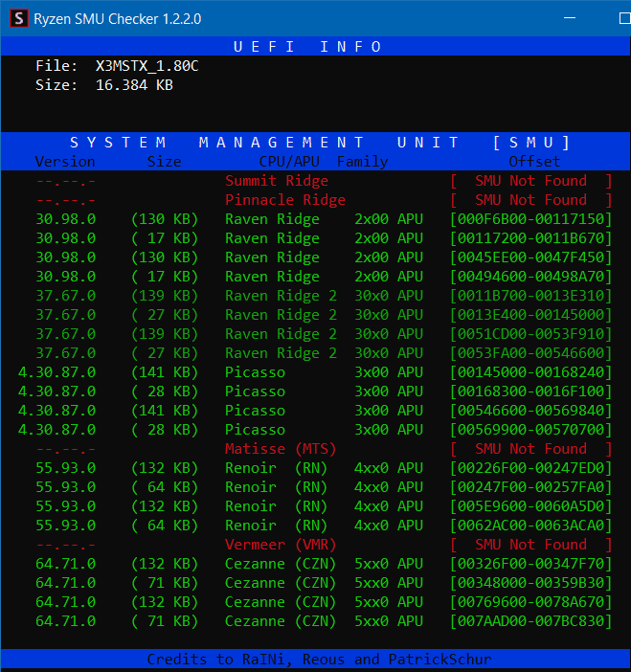
Task: Select the size value '16.384 KB'
Action: (134, 85)
